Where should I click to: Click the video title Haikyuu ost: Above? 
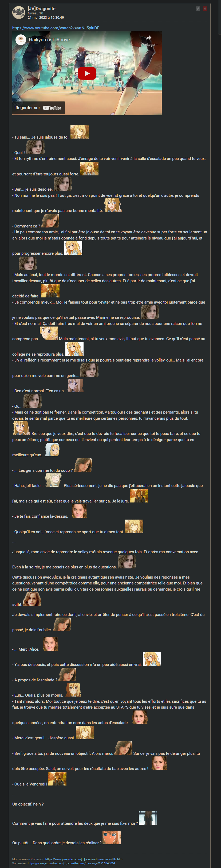49,40
